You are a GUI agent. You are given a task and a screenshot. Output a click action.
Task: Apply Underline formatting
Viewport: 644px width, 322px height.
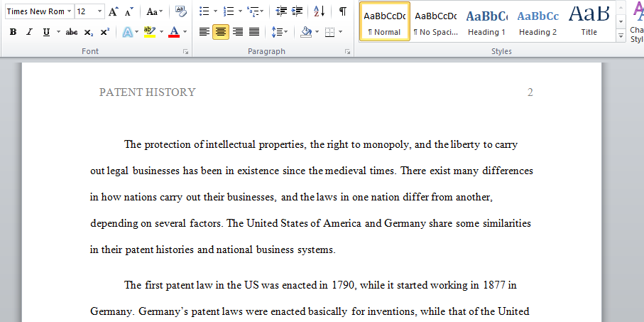tap(46, 32)
